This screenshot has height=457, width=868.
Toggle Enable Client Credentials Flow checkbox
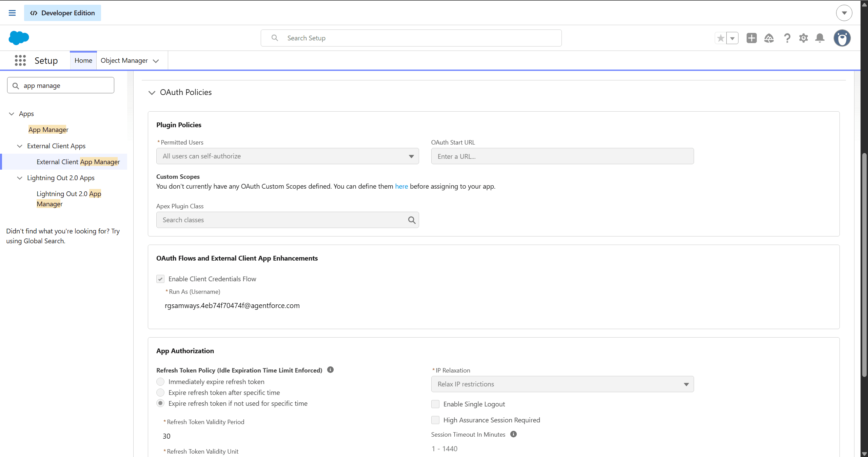[x=160, y=279]
